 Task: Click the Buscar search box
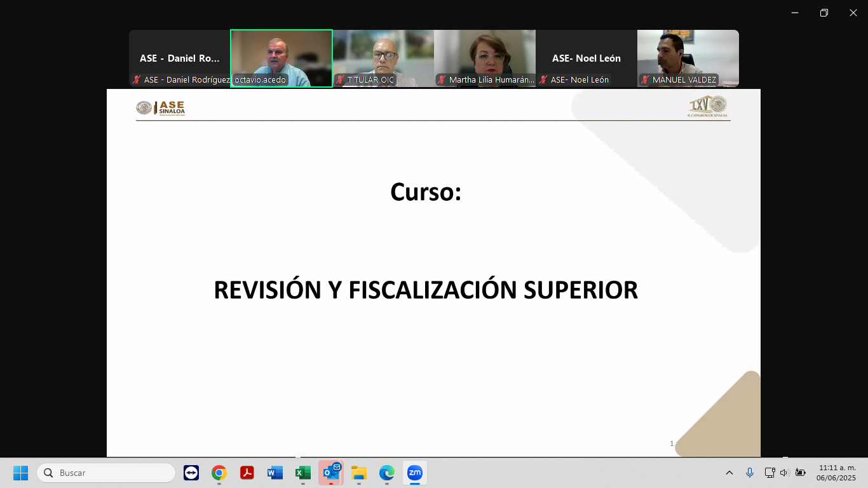(x=106, y=473)
